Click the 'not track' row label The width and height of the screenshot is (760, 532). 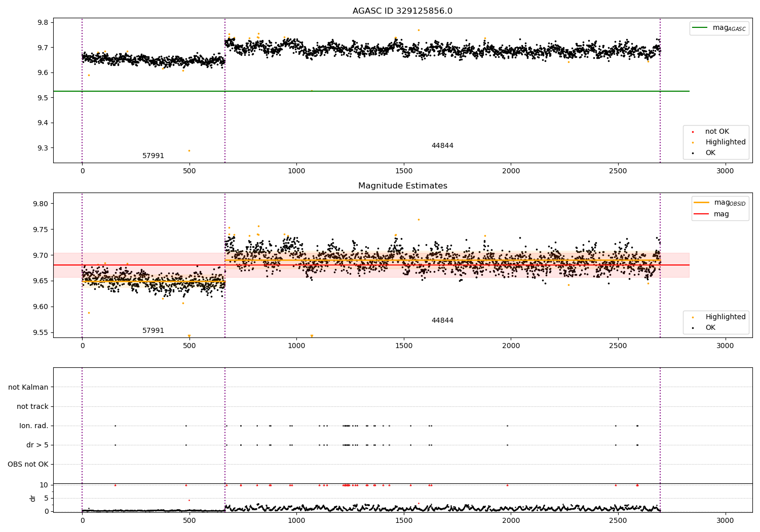(x=32, y=406)
